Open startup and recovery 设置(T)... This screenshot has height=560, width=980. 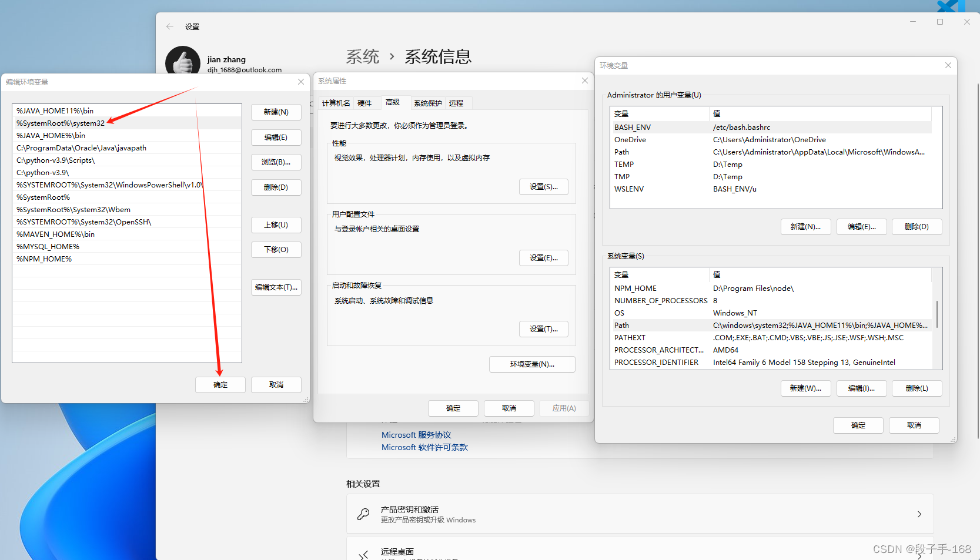(x=544, y=329)
